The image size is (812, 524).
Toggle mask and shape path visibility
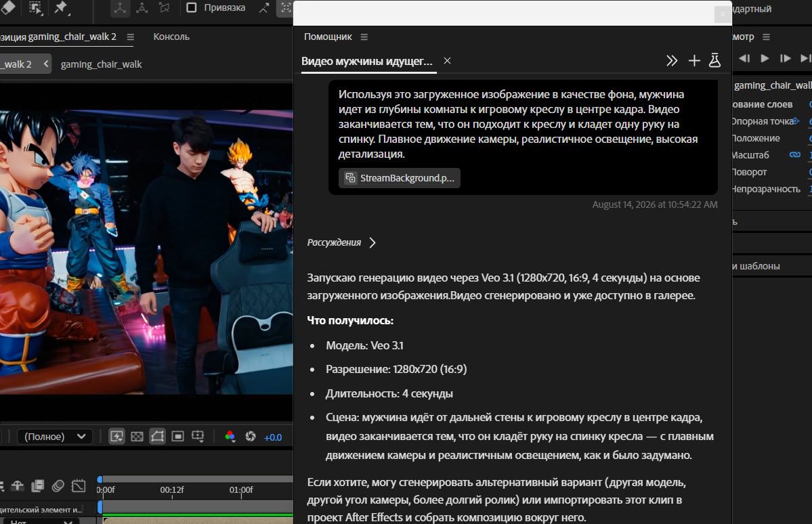point(157,437)
